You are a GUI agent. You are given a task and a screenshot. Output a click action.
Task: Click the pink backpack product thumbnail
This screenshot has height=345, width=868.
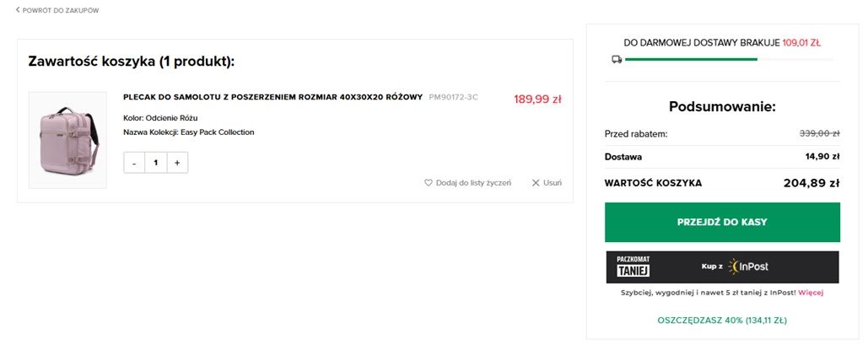pos(67,140)
